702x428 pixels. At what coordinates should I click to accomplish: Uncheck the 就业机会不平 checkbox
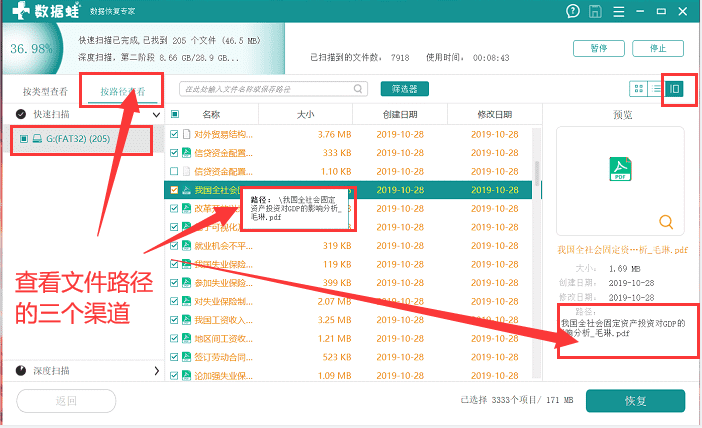click(x=174, y=245)
